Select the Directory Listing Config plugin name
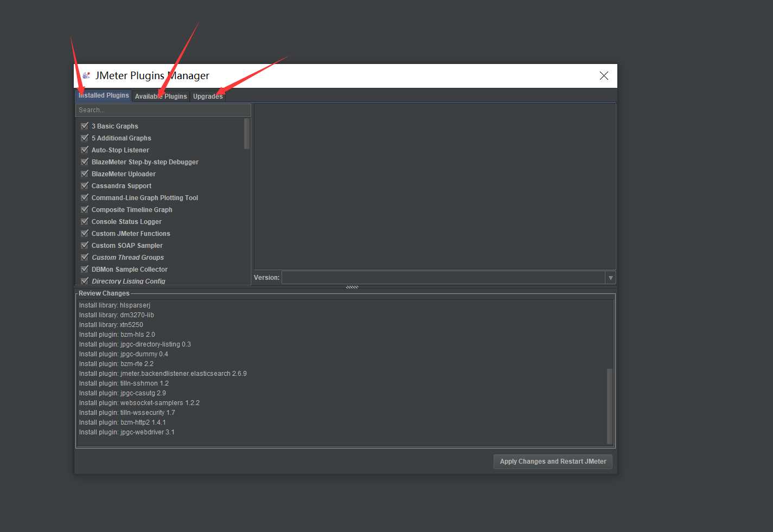The image size is (773, 532). pos(129,281)
